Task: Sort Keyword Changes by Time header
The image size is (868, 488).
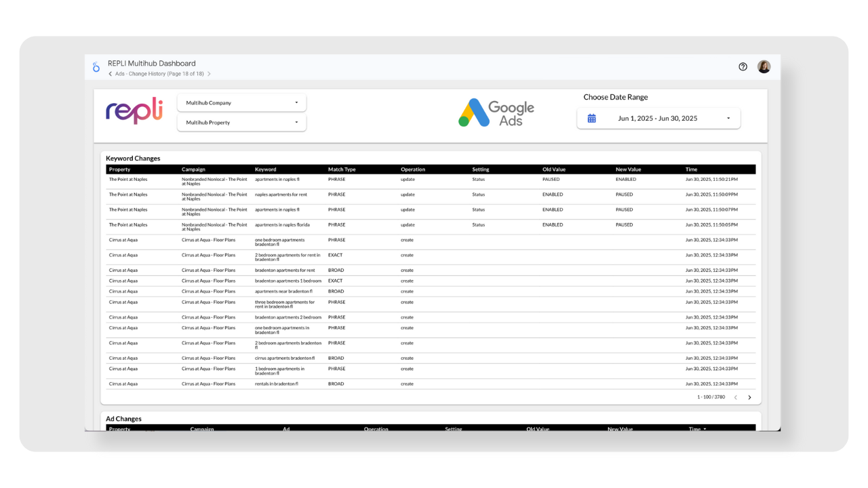Action: (x=691, y=169)
